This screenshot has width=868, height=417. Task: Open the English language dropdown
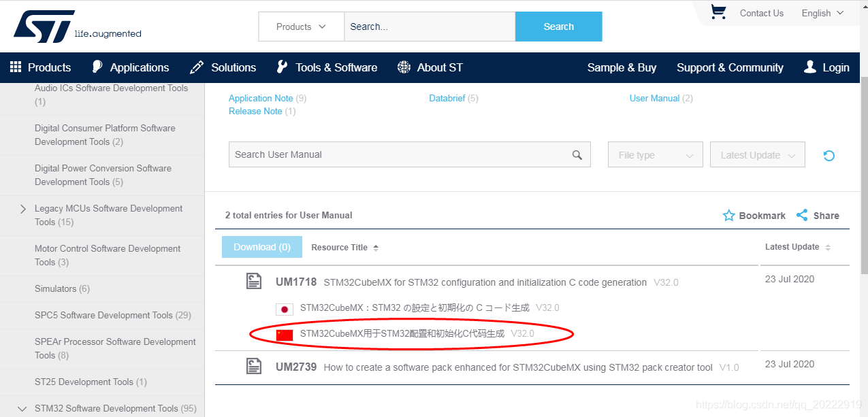[822, 13]
